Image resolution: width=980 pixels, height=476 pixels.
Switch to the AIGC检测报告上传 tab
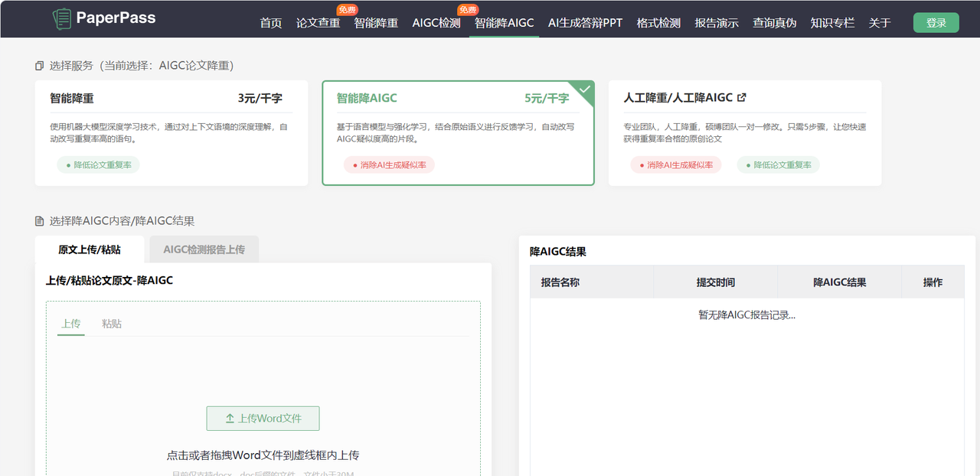click(204, 249)
